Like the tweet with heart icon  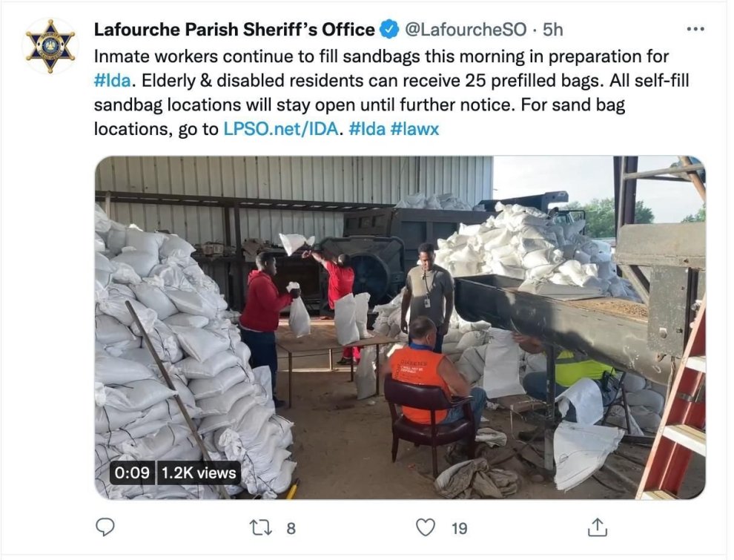(426, 527)
